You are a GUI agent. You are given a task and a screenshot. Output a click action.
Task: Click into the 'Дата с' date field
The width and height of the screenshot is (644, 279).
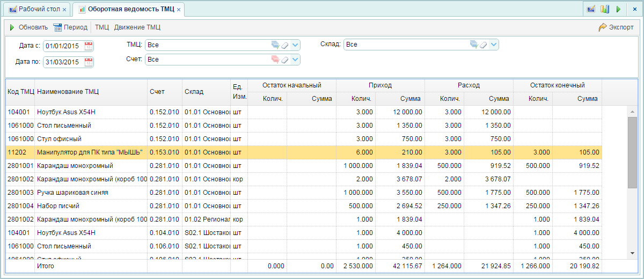(63, 45)
